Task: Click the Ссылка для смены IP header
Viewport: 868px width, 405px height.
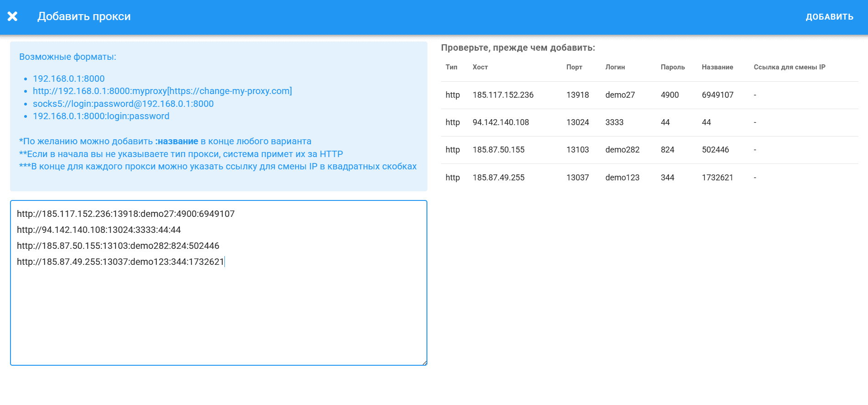Action: (789, 67)
